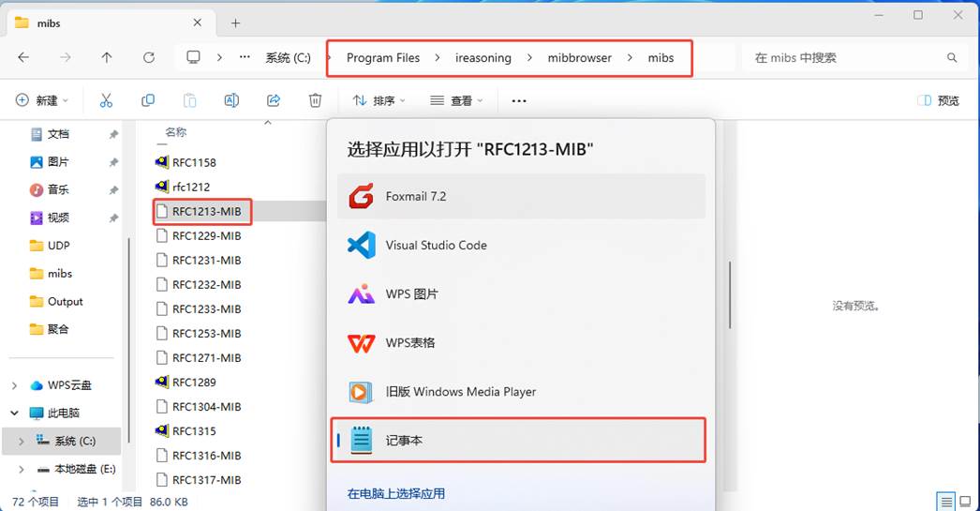Choose WPS表格 to open file
The height and width of the screenshot is (511, 980).
[x=521, y=343]
